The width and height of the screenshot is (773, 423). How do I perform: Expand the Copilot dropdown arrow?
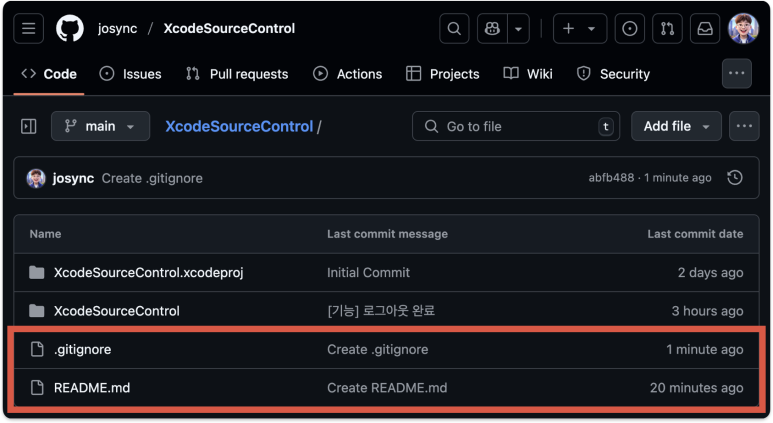(x=518, y=29)
